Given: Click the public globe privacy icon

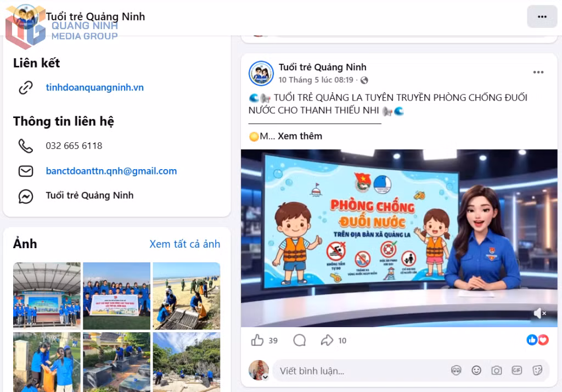Looking at the screenshot, I should tap(364, 80).
